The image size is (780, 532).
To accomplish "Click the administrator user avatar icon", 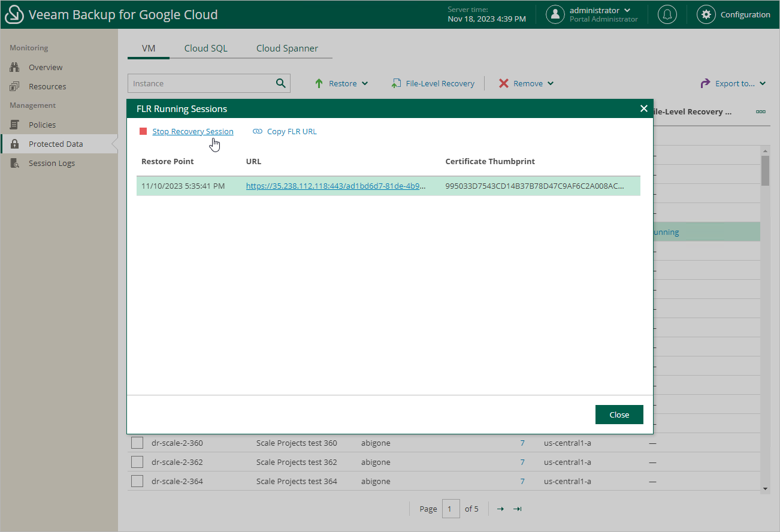I will coord(555,14).
